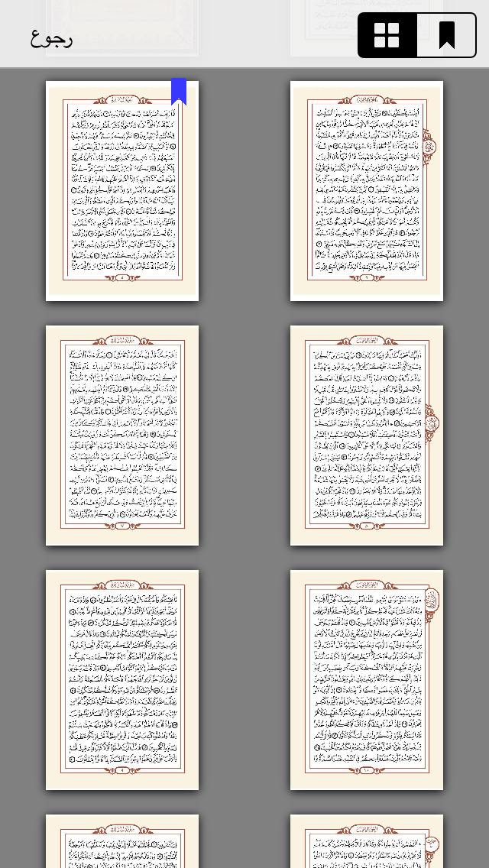The height and width of the screenshot is (868, 489).
Task: Switch to the page grid view tab
Action: (x=387, y=35)
